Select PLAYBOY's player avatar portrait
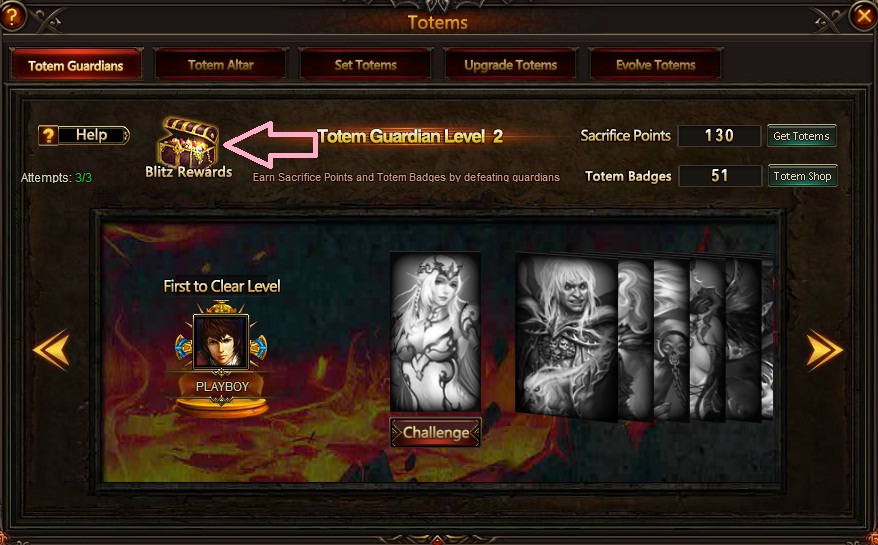The height and width of the screenshot is (545, 878). 221,342
